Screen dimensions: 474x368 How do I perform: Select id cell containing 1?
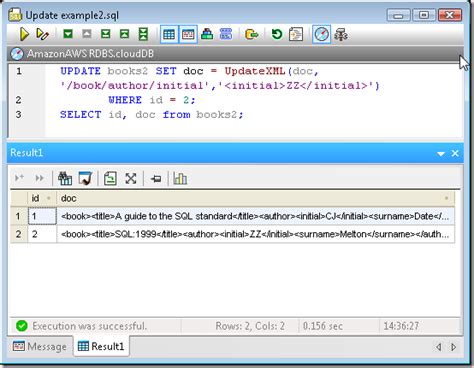(x=42, y=216)
